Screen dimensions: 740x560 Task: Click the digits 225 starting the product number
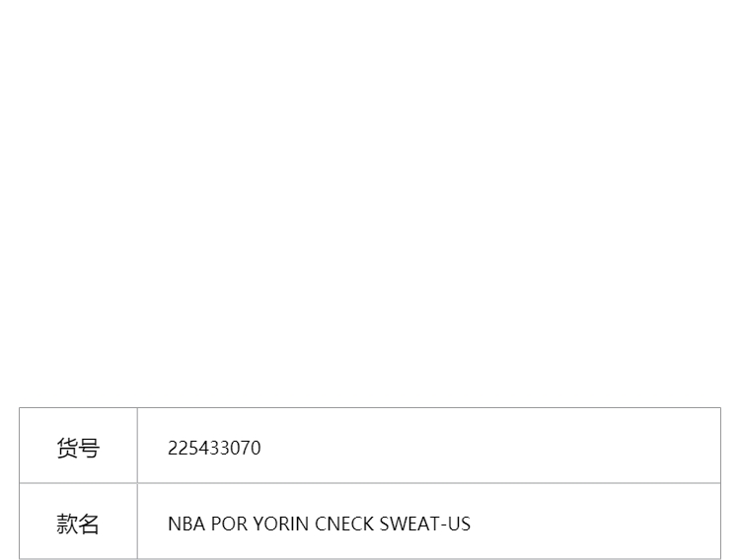184,449
